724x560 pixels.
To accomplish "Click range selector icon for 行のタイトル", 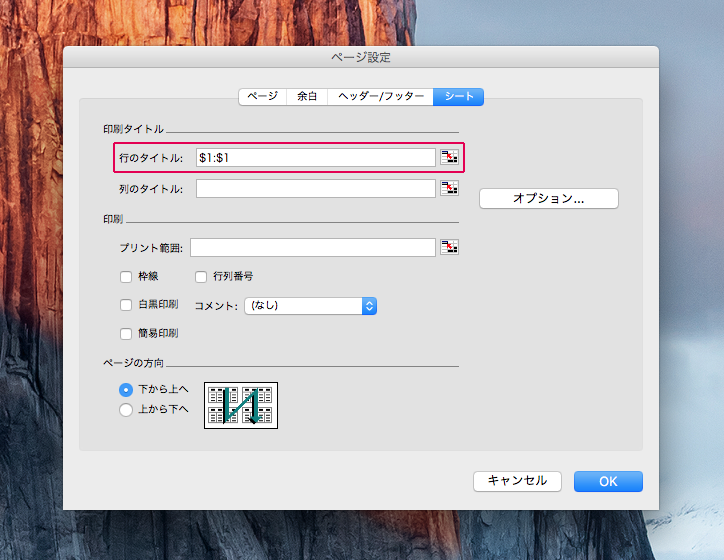I will (449, 157).
